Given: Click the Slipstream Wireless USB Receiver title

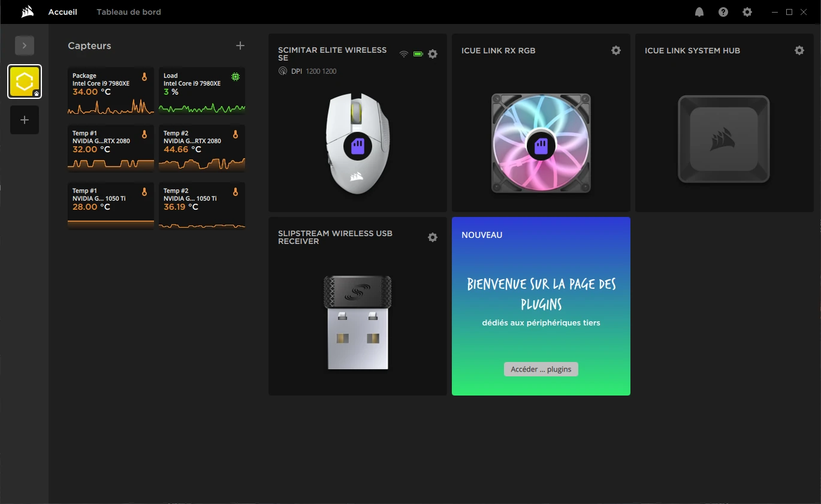Looking at the screenshot, I should point(335,237).
